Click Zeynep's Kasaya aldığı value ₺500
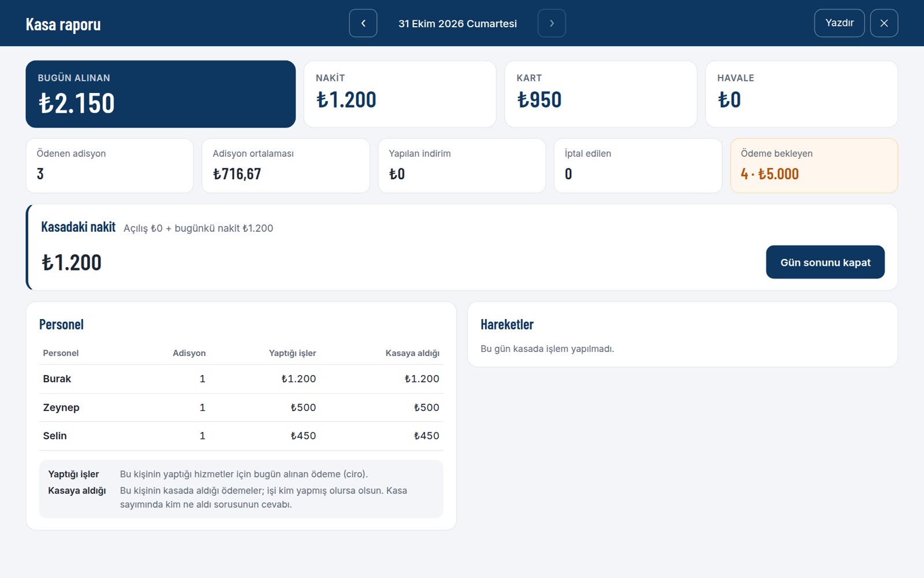Screen dimensions: 924x578 click(x=427, y=407)
